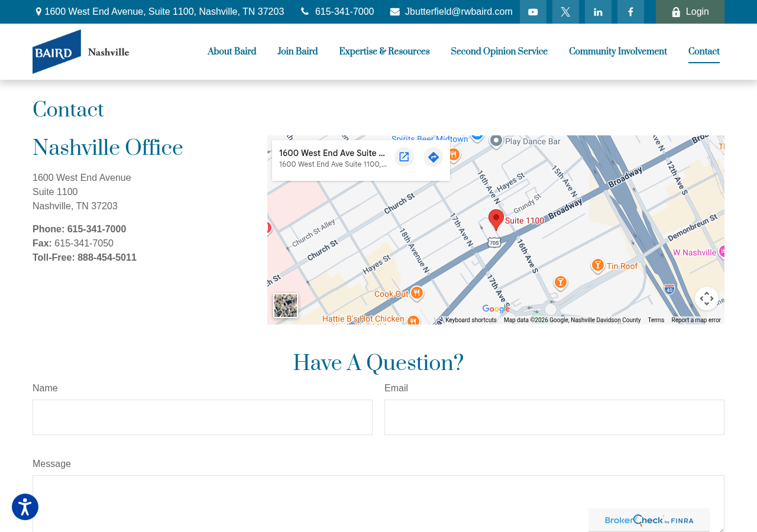The width and height of the screenshot is (757, 532).
Task: Open the X (Twitter) social icon
Action: pyautogui.click(x=565, y=12)
